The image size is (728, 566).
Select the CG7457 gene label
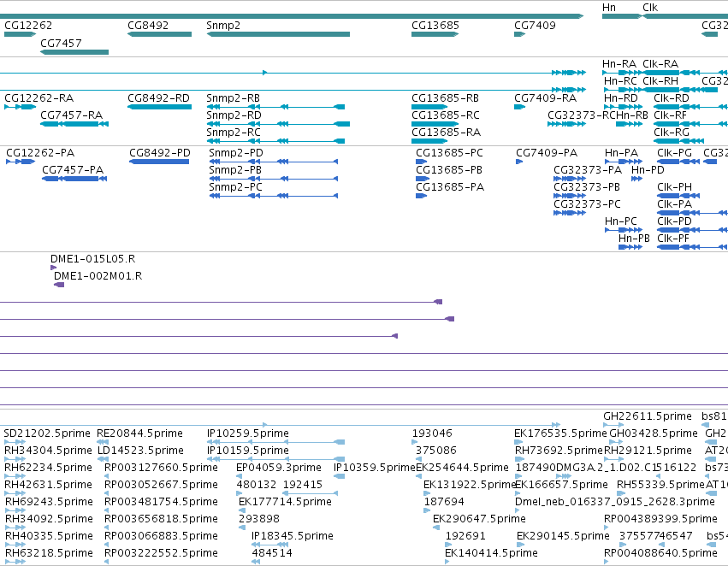point(61,44)
